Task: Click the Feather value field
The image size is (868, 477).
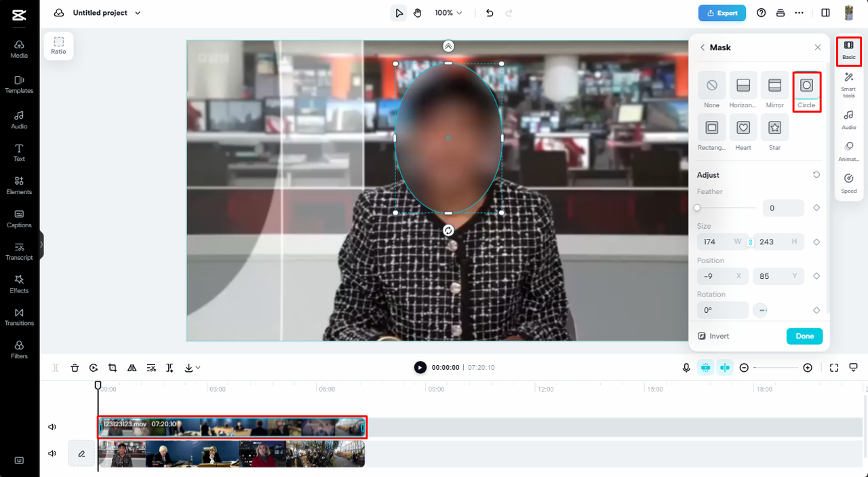Action: coord(783,208)
